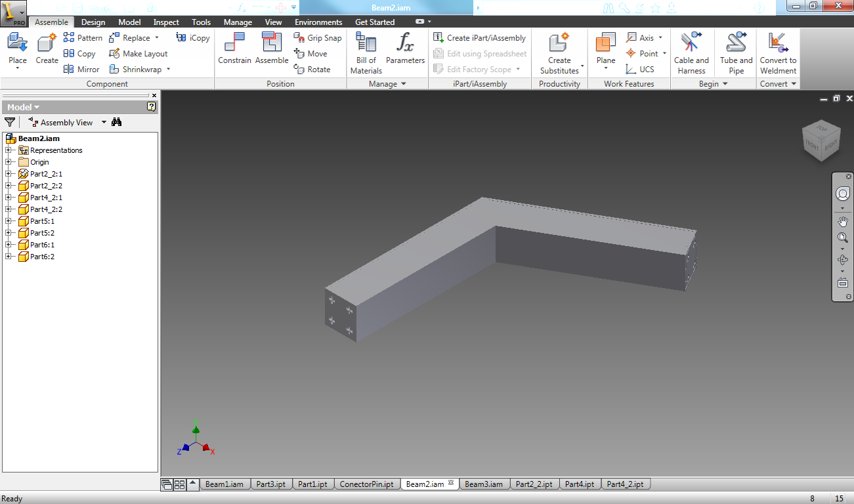
Task: Click the ViewCube in the viewport
Action: point(821,139)
